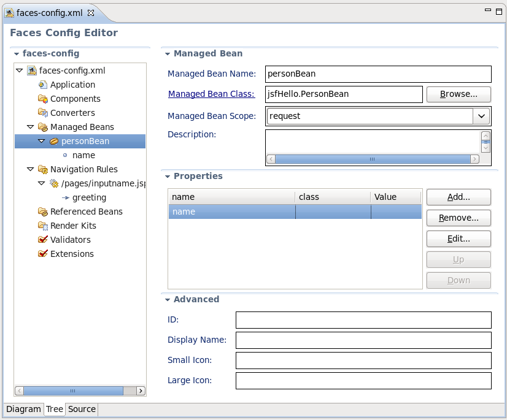
Task: Switch to the Diagram tab
Action: coord(23,409)
